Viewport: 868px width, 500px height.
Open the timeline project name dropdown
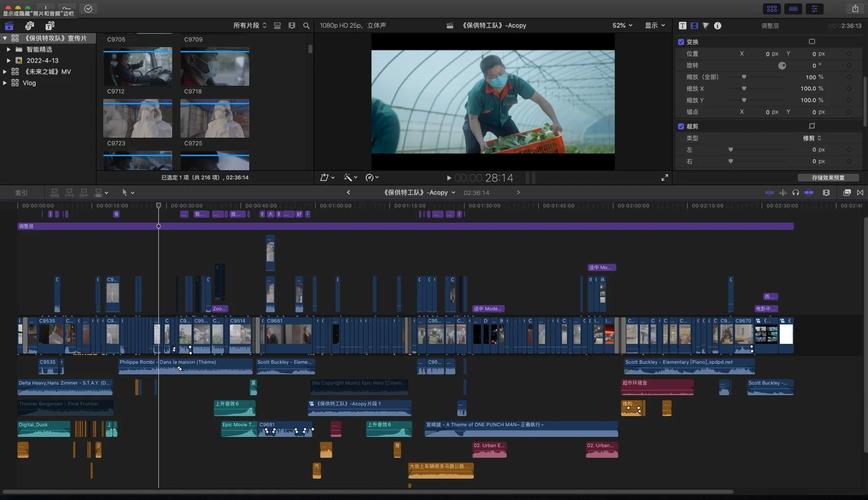point(420,193)
